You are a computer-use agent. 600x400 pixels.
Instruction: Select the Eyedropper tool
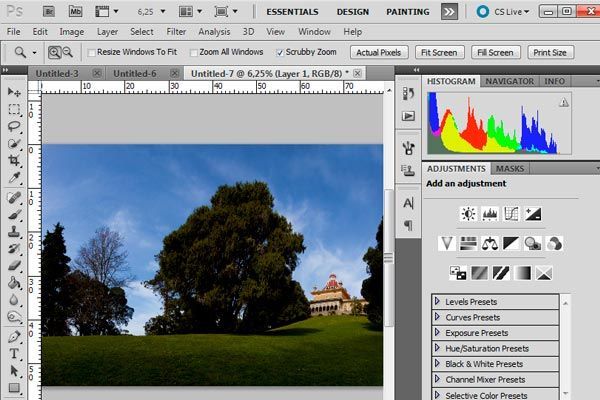pos(14,177)
